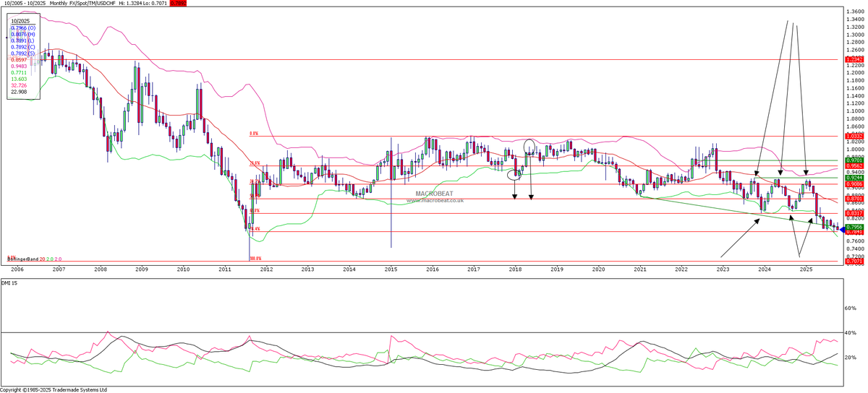The height and width of the screenshot is (393, 868).
Task: Click the 2025 year label on the time axis
Action: pyautogui.click(x=806, y=269)
